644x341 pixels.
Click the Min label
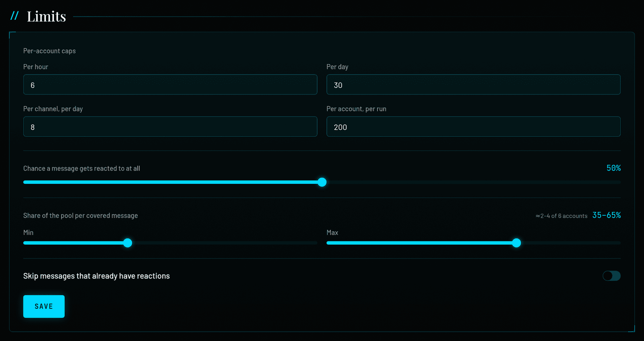(x=28, y=233)
